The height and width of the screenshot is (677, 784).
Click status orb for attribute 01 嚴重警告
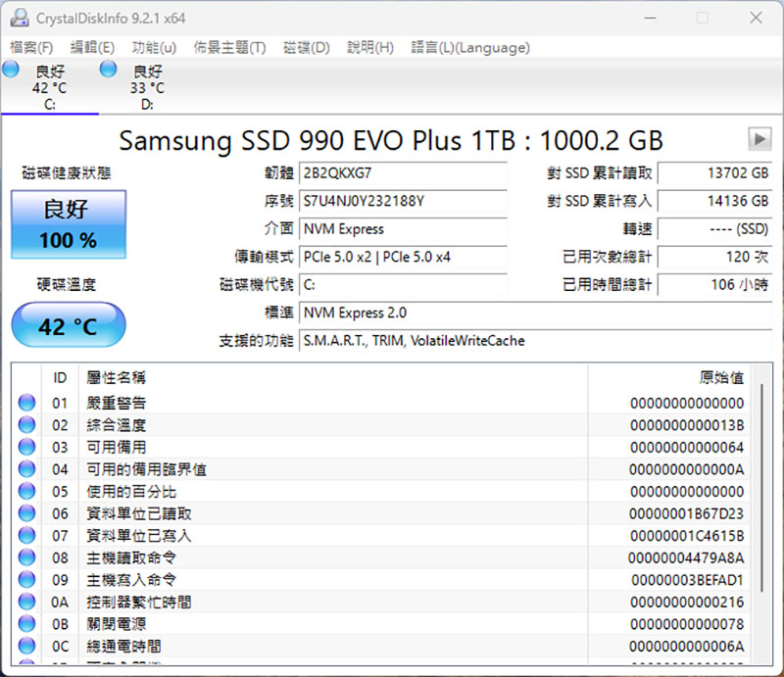[x=26, y=403]
